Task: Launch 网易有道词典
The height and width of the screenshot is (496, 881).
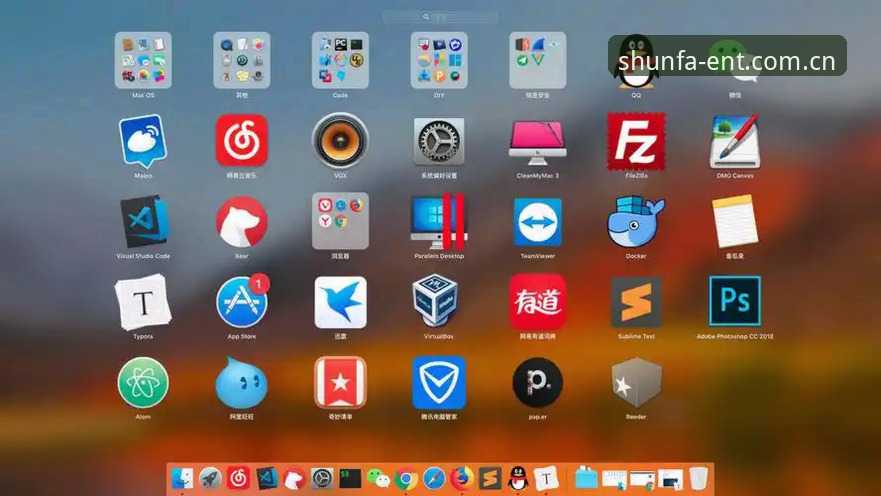Action: [x=538, y=302]
